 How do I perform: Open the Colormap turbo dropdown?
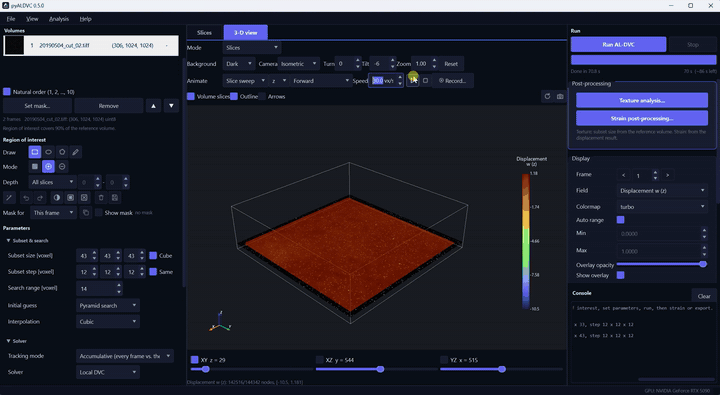coord(662,207)
